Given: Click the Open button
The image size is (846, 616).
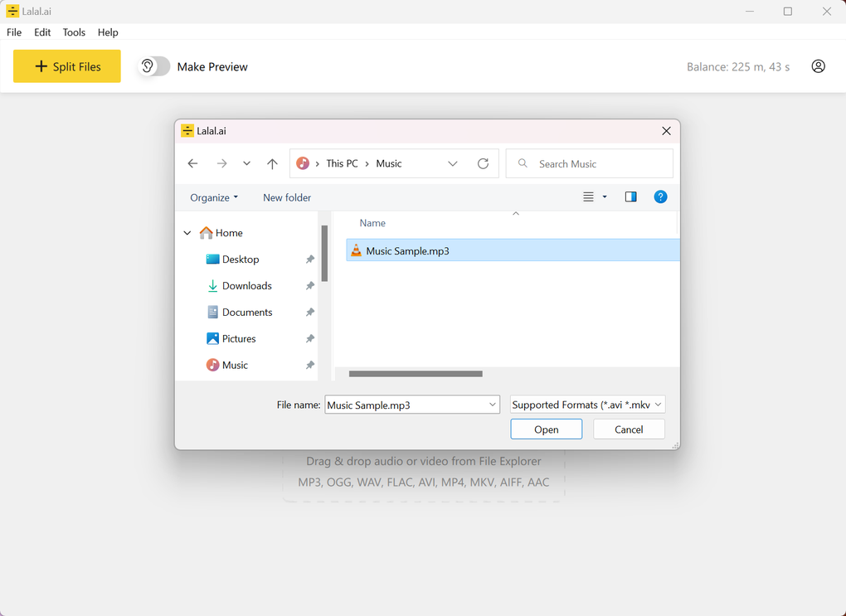Looking at the screenshot, I should tap(546, 429).
